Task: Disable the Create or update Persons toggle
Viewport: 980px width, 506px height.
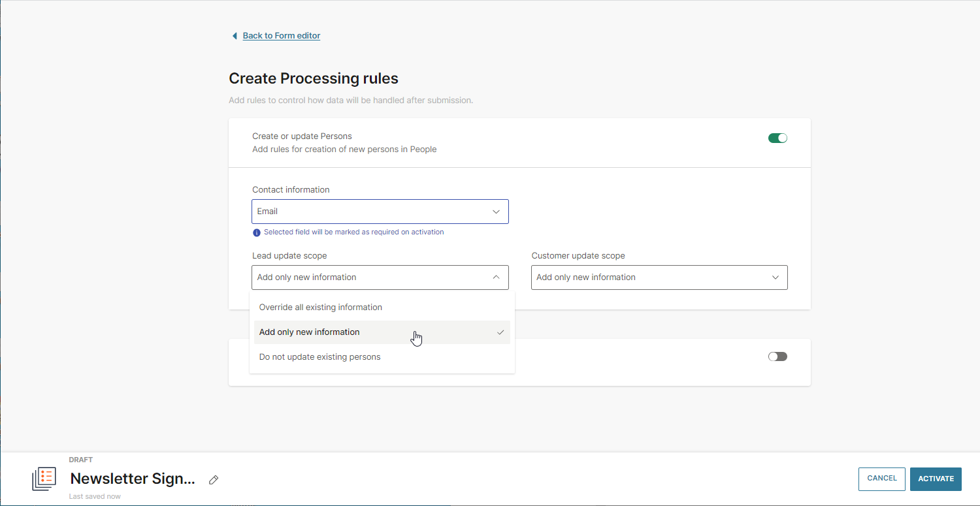Action: pos(777,138)
